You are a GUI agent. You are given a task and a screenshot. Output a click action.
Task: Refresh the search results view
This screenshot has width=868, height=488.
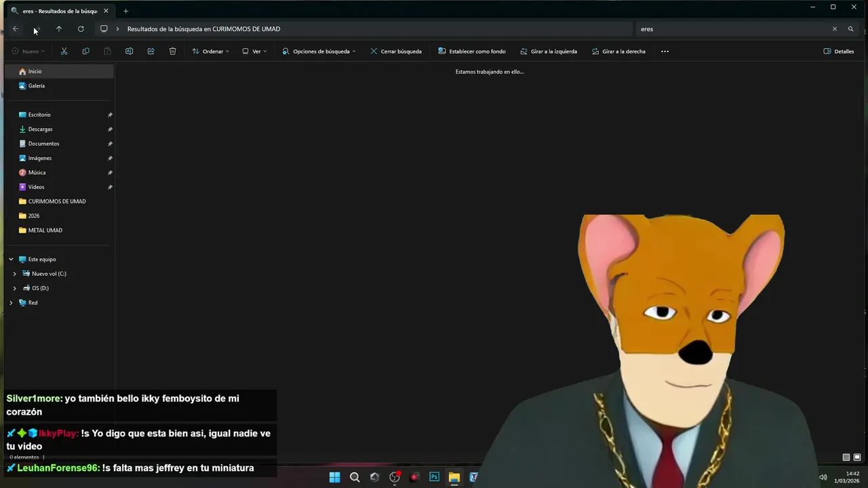(x=81, y=29)
